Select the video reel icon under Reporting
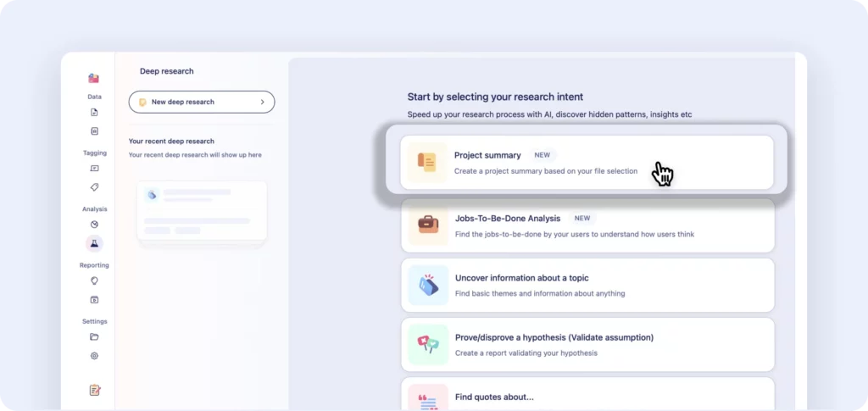868x411 pixels. pos(94,300)
